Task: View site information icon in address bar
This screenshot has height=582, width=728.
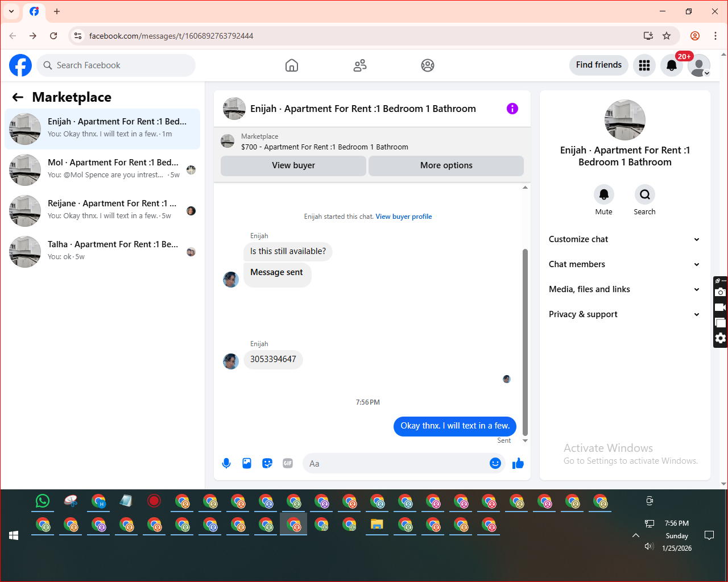Action: pos(78,36)
